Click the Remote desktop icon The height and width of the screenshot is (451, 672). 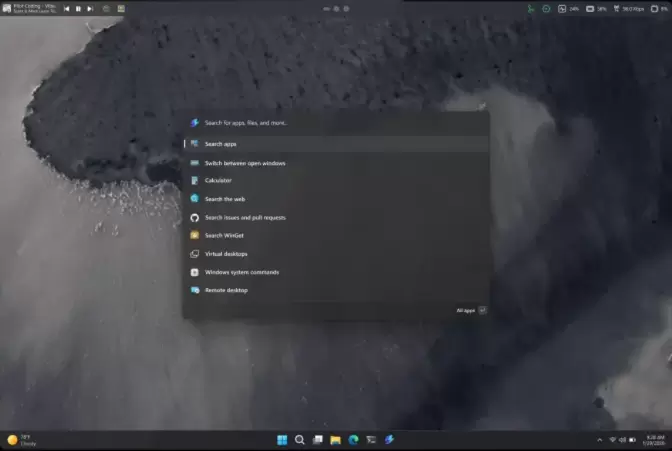point(195,290)
